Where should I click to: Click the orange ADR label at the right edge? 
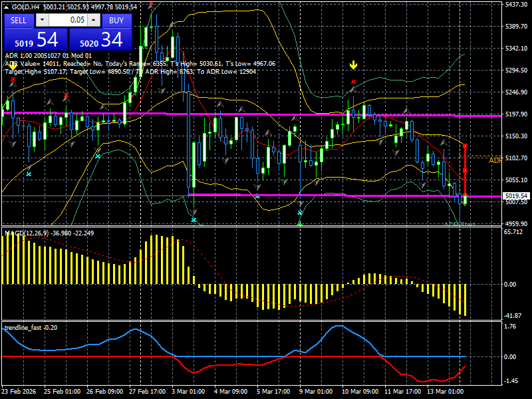tap(495, 160)
